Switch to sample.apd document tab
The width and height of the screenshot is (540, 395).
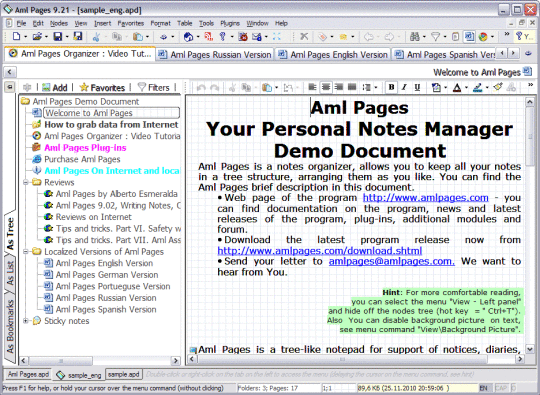pos(124,374)
